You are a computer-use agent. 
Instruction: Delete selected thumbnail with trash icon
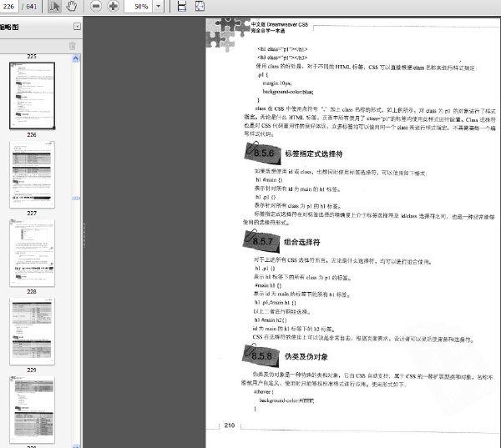coord(73,46)
